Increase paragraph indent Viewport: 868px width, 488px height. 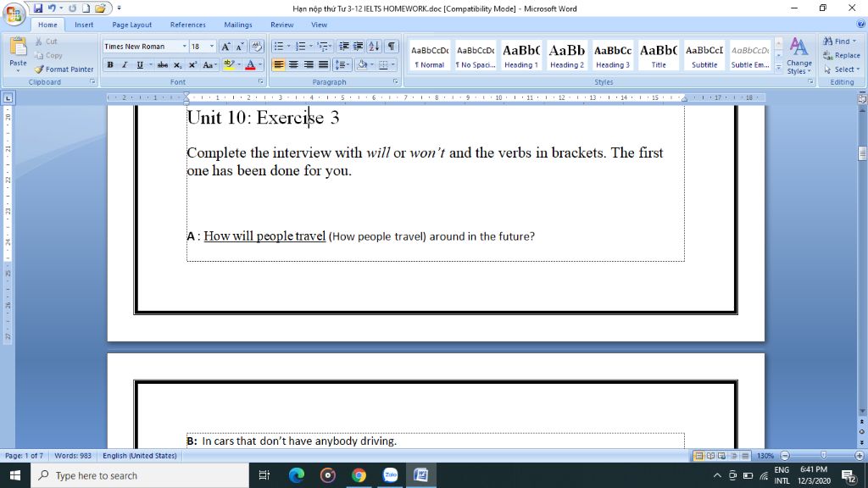click(359, 47)
